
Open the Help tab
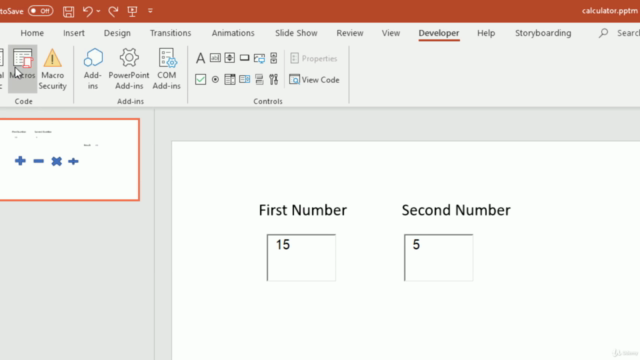pyautogui.click(x=486, y=33)
